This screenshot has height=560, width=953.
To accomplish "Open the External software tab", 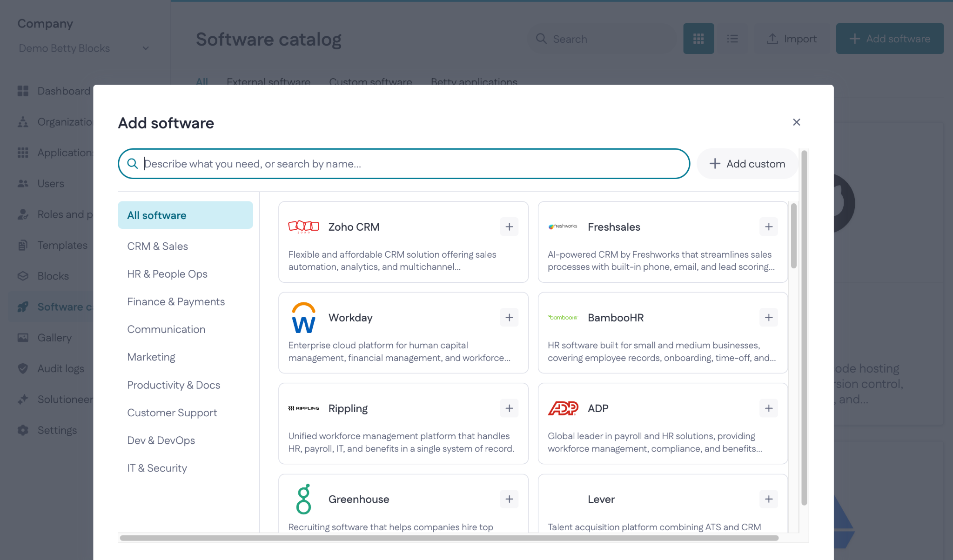I will coord(268,82).
